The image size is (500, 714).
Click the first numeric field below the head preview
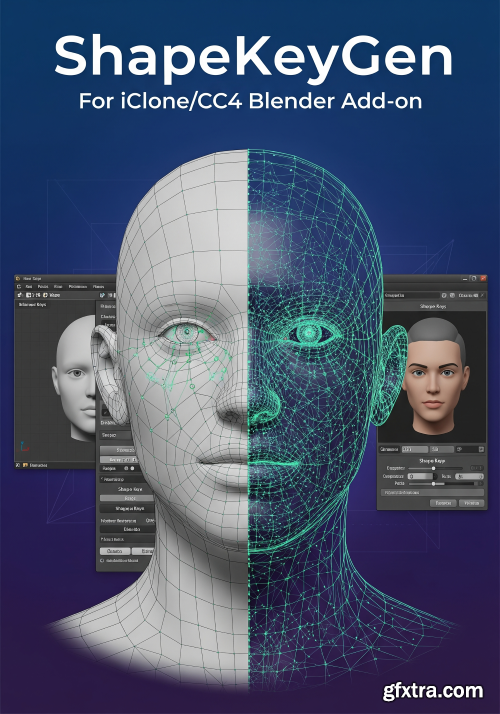pos(415,449)
